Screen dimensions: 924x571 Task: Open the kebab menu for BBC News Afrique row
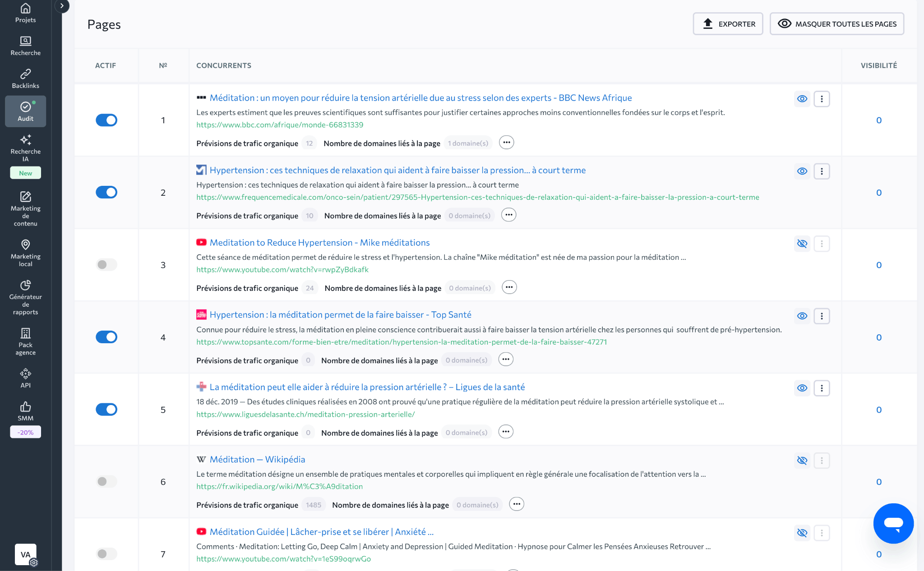(x=822, y=99)
